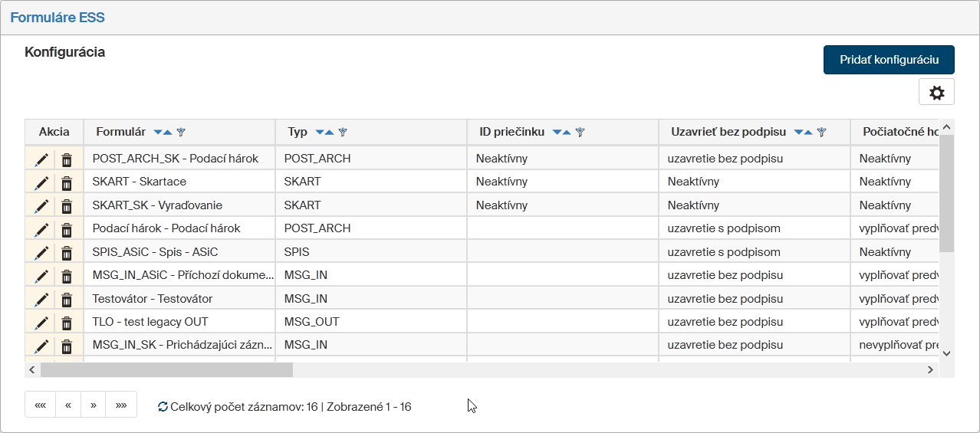Go to the first page of records
The image size is (980, 433).
click(x=41, y=405)
